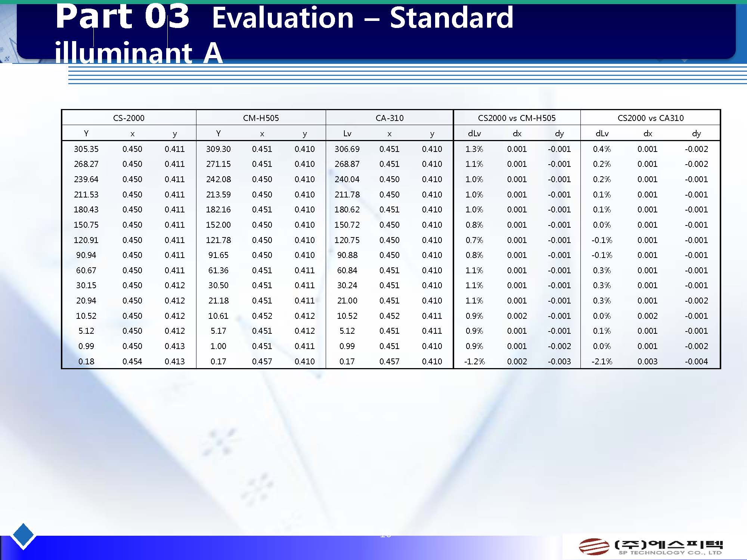Viewport: 747px width, 560px height.
Task: Click the CM-H505 column group header
Action: 261,118
